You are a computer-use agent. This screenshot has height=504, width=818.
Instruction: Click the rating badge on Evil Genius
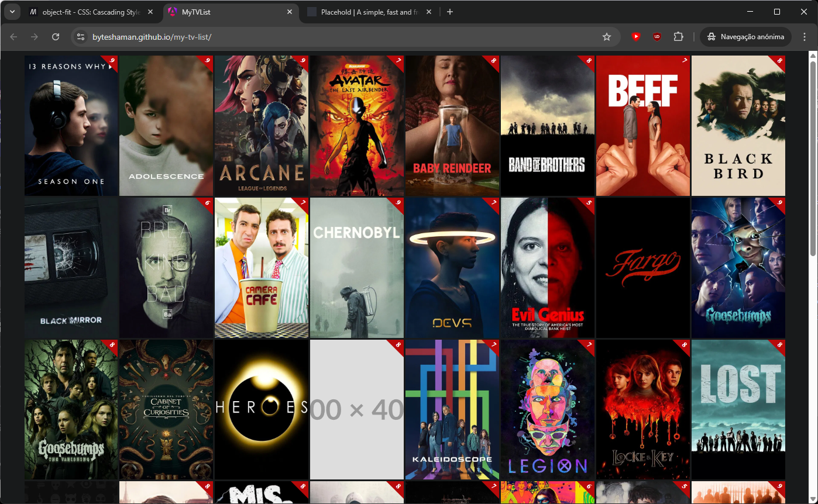[x=589, y=203]
